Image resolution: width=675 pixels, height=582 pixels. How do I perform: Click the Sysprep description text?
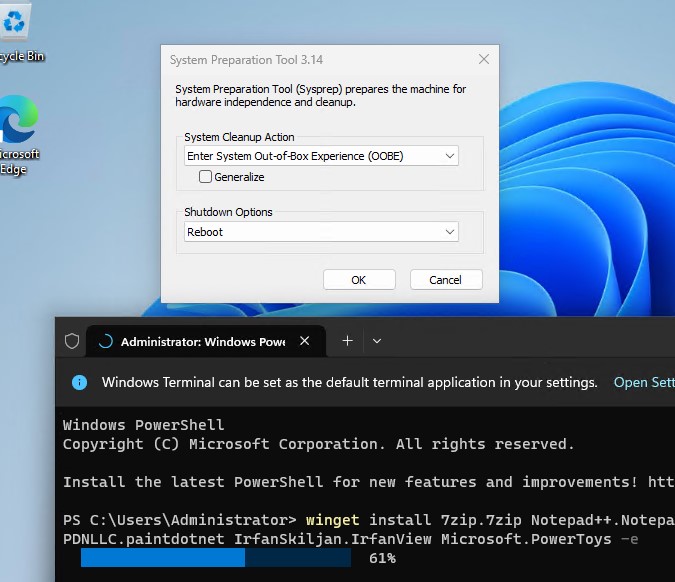coord(321,96)
